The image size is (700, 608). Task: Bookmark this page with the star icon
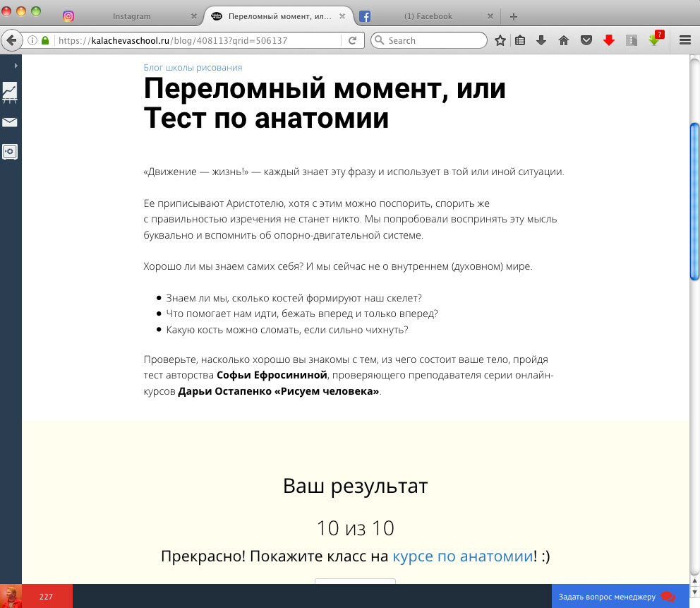coord(500,40)
